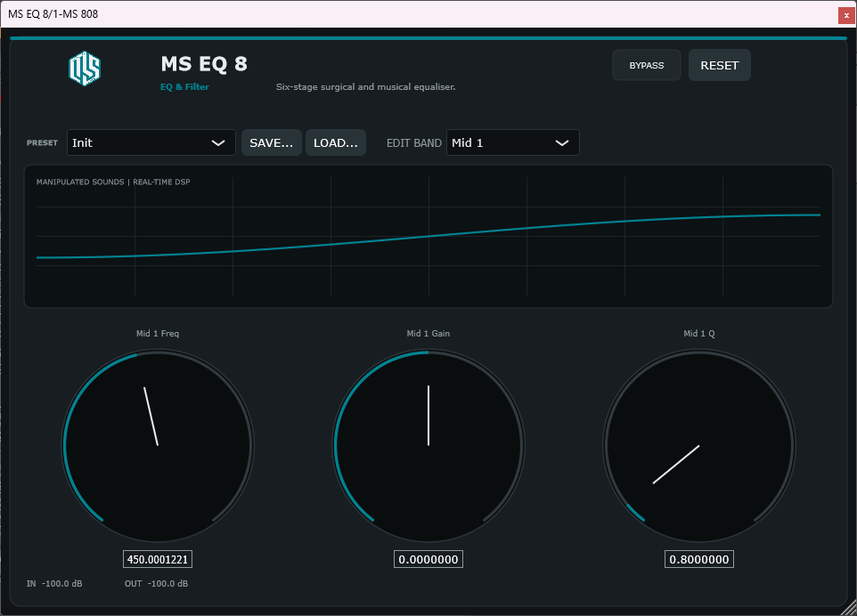Toggle the BYPASS button
Image resolution: width=857 pixels, height=616 pixels.
647,65
